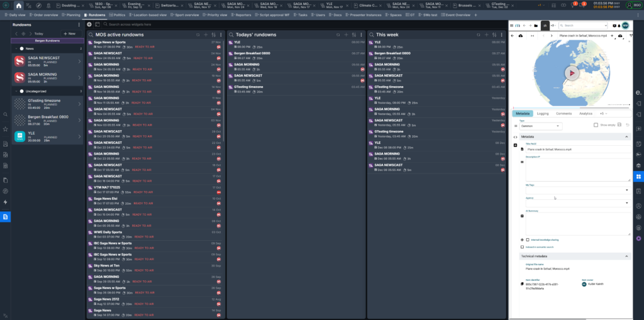Open Todays' rundowns kebab menu
The height and width of the screenshot is (320, 644).
(362, 35)
